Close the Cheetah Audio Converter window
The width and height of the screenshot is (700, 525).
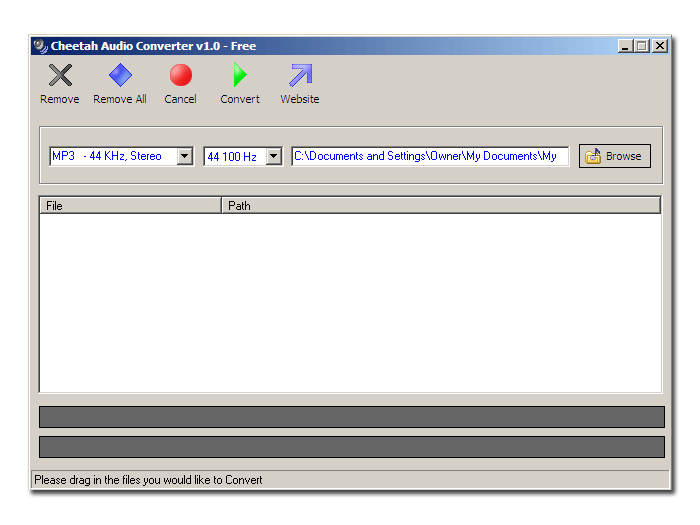pos(660,46)
